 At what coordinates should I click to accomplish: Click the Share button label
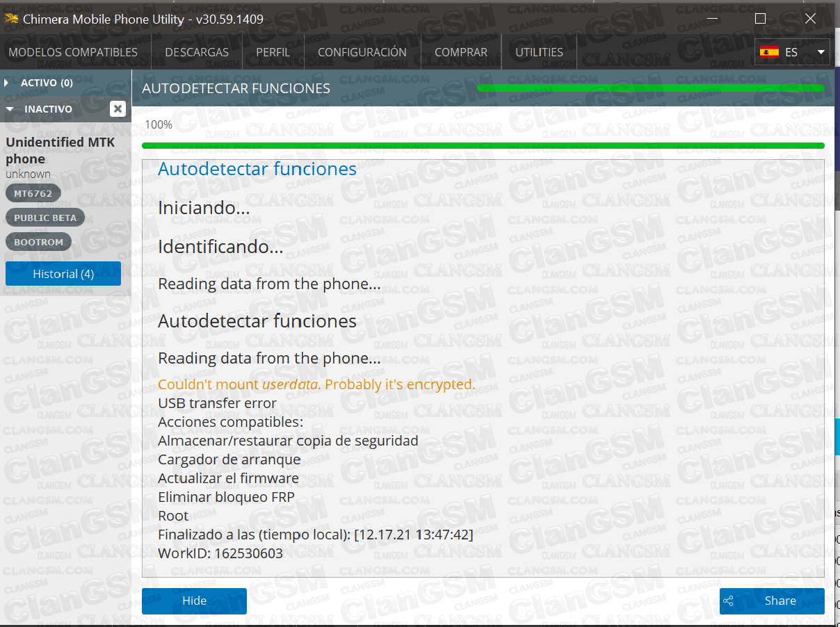tap(780, 601)
